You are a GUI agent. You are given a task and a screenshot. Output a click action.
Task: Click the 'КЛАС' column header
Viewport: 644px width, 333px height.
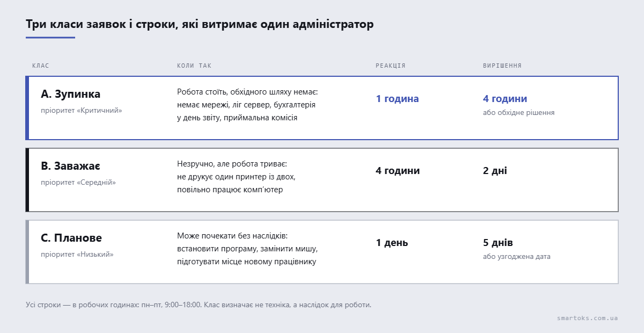pyautogui.click(x=41, y=66)
